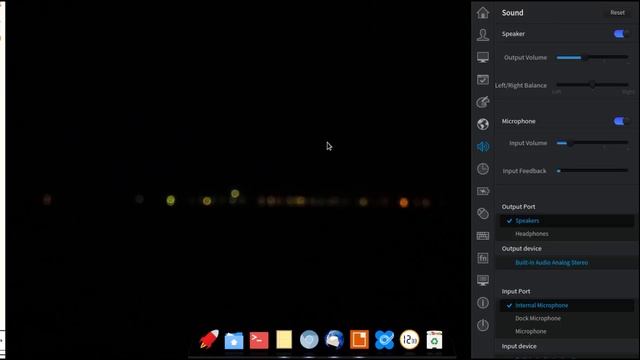640x360 pixels.
Task: Click the Left/Right Balance slider
Action: pyautogui.click(x=592, y=85)
